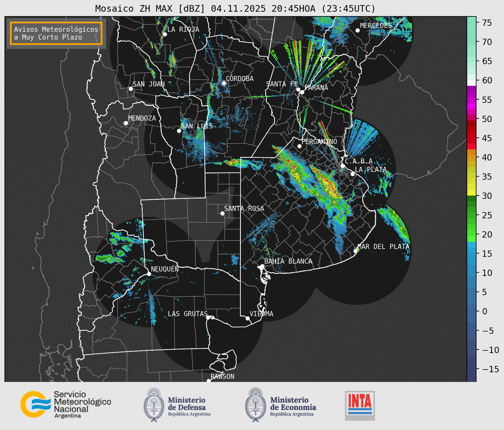Click the LA PLATA map label

pyautogui.click(x=371, y=170)
